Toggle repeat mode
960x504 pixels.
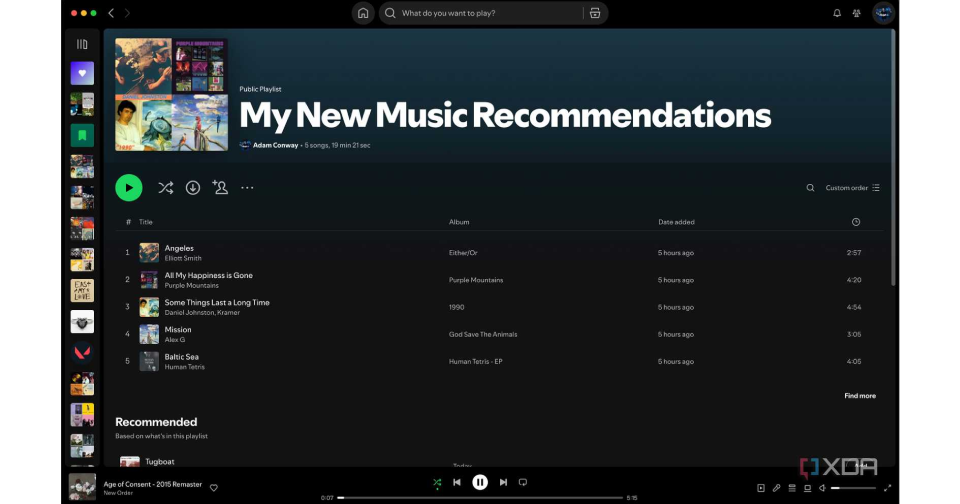523,483
